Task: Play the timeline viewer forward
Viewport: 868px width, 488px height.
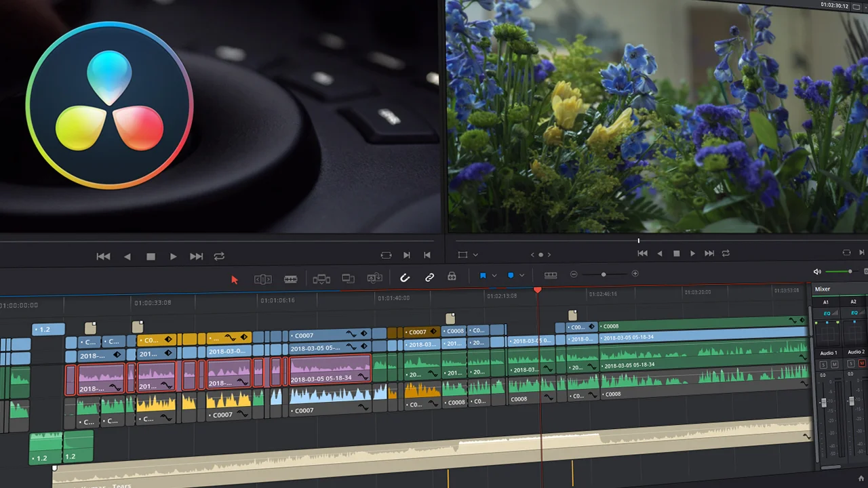Action: click(692, 253)
